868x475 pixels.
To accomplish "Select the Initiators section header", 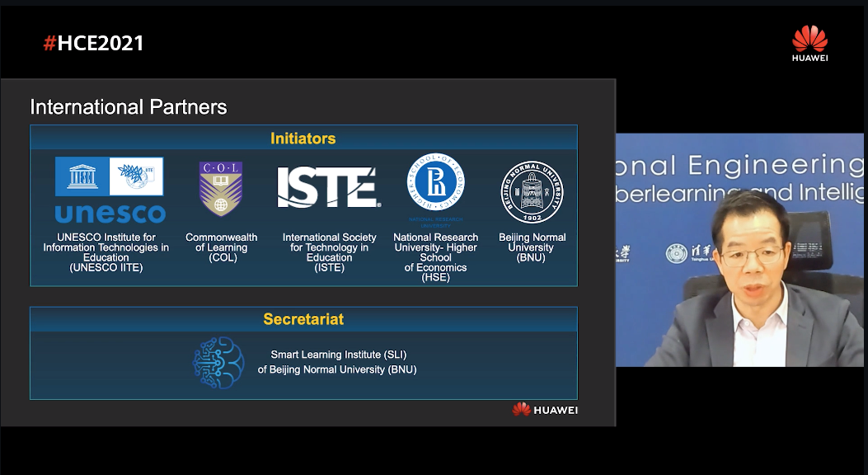I will [303, 139].
